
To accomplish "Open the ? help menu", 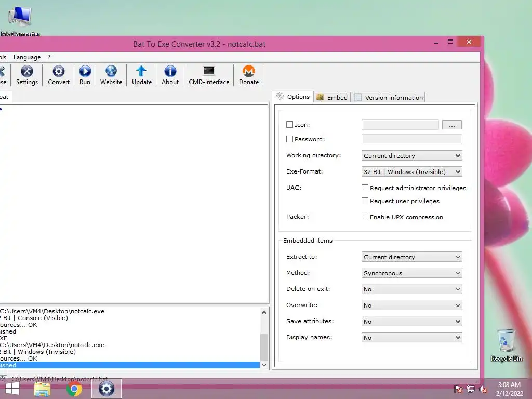I will (x=49, y=57).
